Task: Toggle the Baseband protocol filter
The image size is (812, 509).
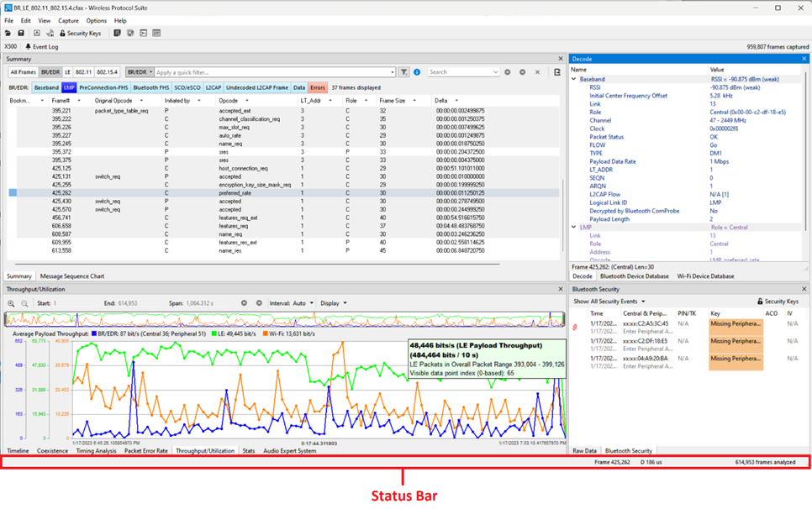Action: tap(46, 88)
